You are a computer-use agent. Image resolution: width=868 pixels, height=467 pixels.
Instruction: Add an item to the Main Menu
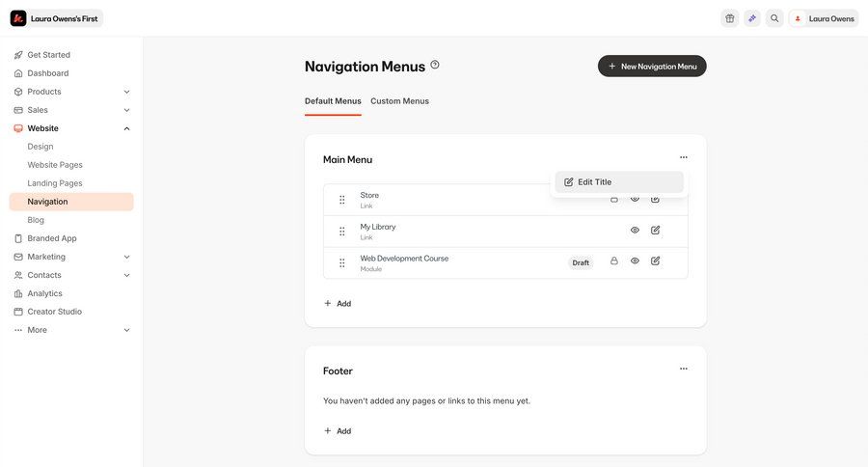[x=338, y=304]
